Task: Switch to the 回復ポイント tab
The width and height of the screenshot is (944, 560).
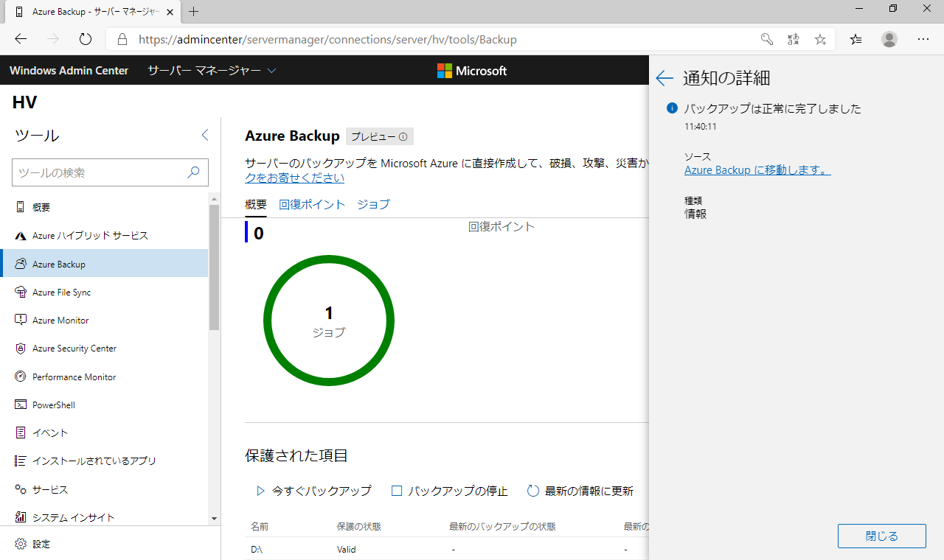Action: 312,205
